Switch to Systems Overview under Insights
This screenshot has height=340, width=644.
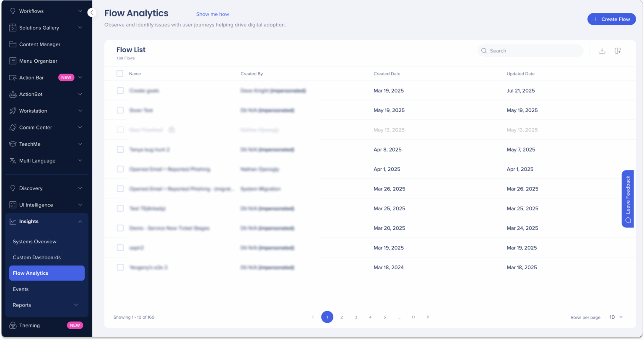tap(34, 242)
